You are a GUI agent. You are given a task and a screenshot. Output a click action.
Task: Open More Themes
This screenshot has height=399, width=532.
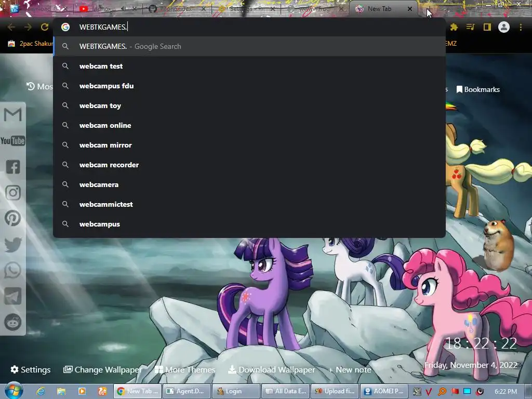tap(185, 369)
